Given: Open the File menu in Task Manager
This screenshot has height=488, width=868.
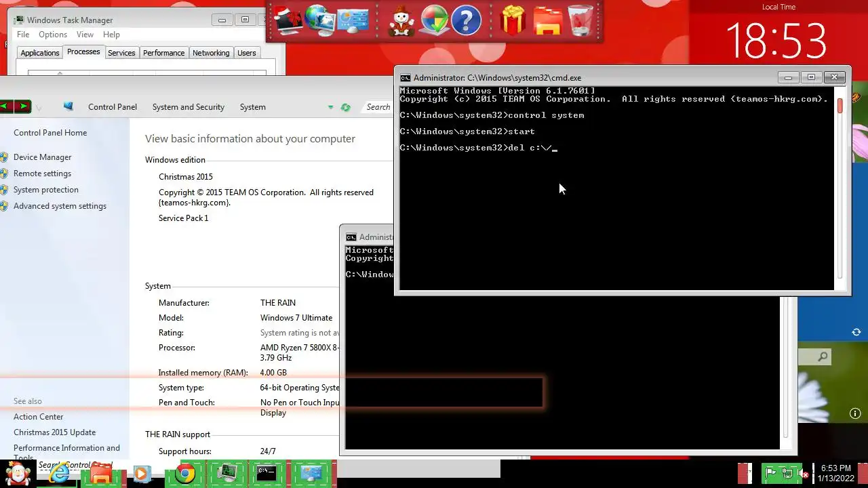Looking at the screenshot, I should click(23, 35).
